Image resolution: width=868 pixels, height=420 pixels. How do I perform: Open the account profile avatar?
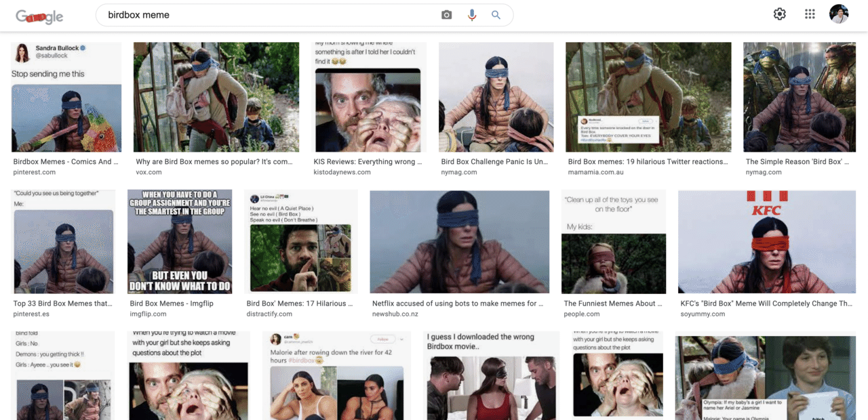839,14
